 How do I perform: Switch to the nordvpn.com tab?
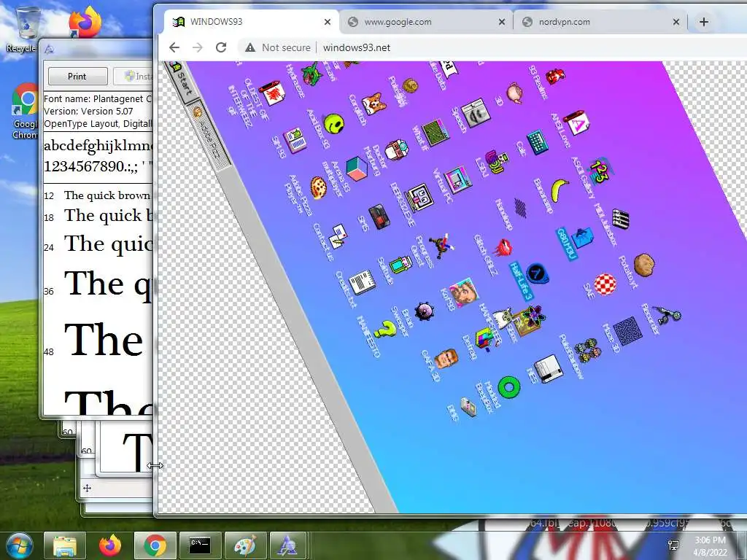coord(600,22)
